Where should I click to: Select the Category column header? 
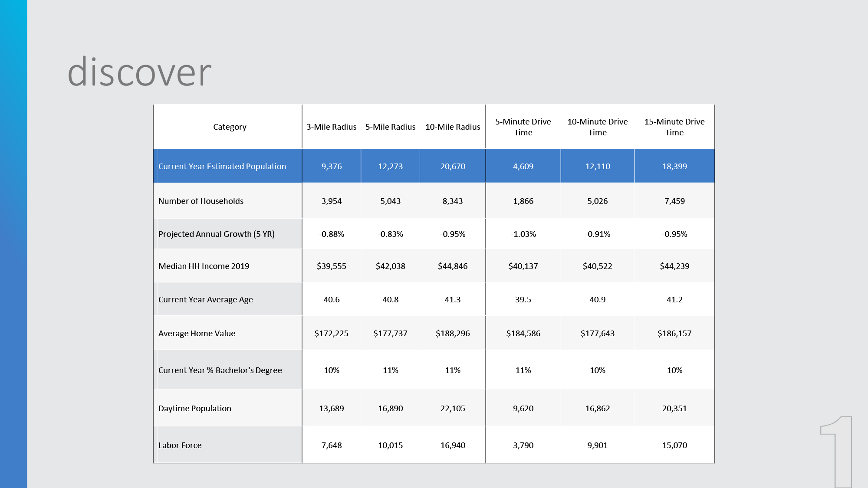pyautogui.click(x=230, y=127)
